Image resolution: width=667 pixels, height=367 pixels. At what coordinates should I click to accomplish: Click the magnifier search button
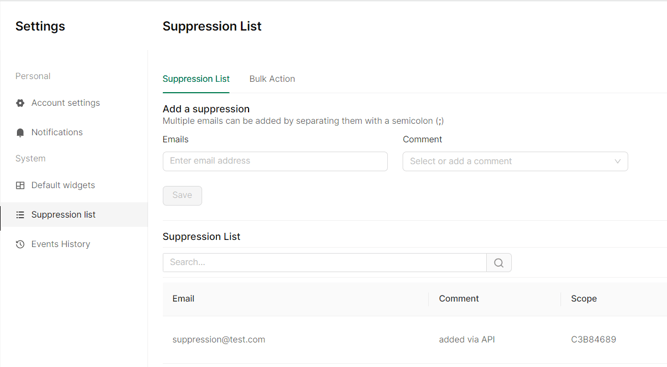point(499,263)
